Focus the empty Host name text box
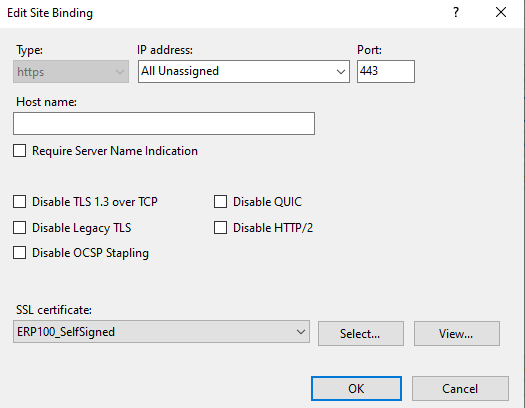525x408 pixels. tap(164, 124)
